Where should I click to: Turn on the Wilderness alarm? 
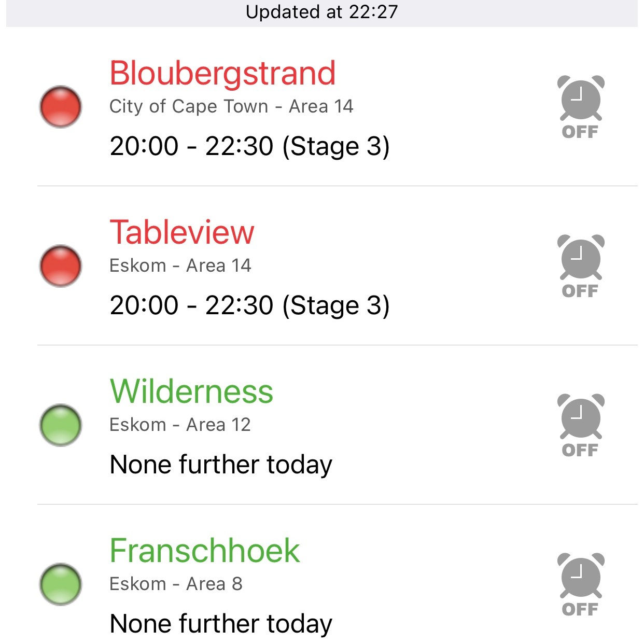point(581,424)
